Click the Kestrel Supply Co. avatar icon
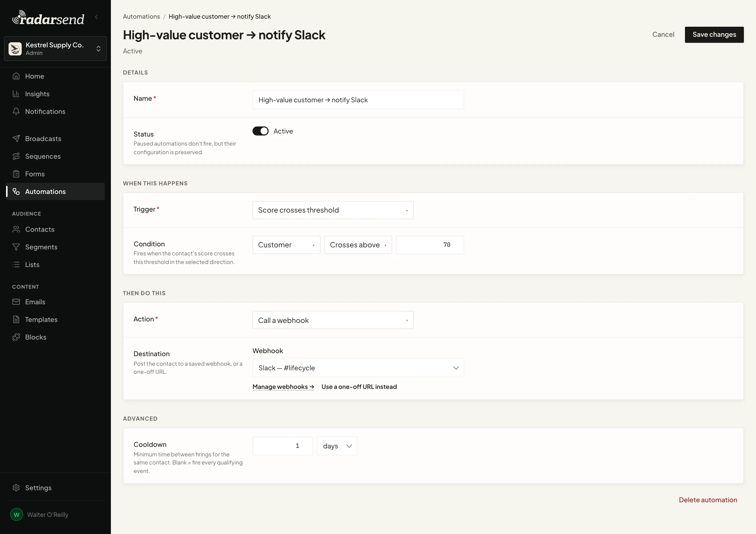Screen dimensions: 756x534 click(15, 49)
